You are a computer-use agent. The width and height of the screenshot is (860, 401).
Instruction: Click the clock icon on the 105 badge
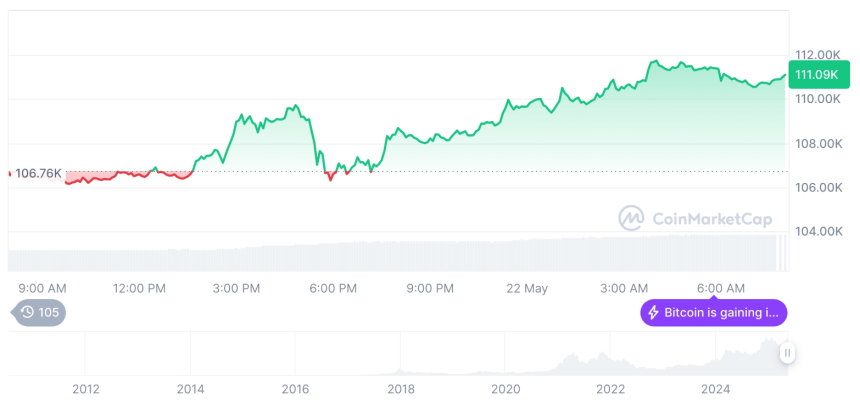pos(27,312)
